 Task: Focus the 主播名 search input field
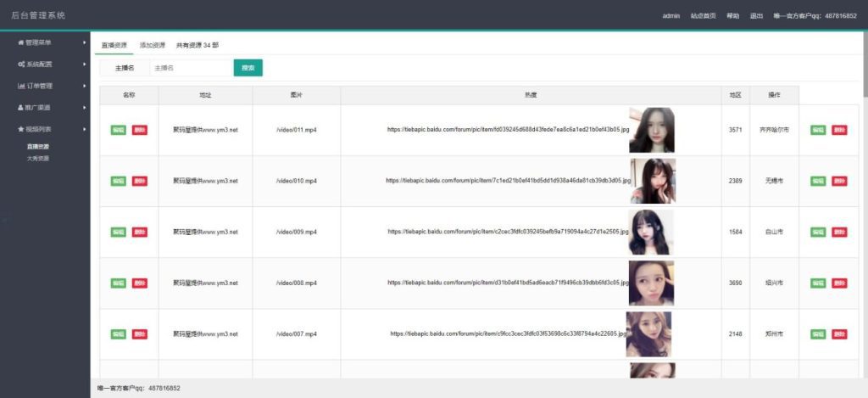(x=191, y=68)
